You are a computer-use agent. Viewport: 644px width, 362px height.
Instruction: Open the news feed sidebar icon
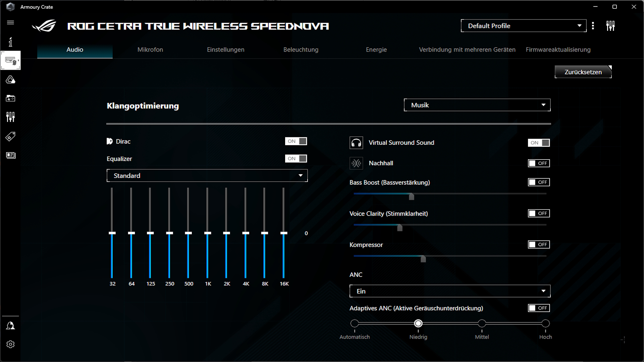click(10, 155)
